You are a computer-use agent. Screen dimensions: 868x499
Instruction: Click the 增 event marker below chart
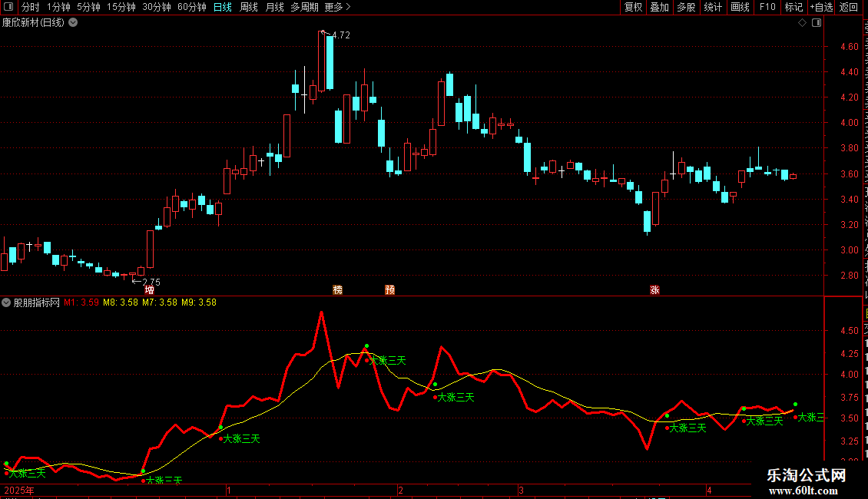click(x=150, y=290)
